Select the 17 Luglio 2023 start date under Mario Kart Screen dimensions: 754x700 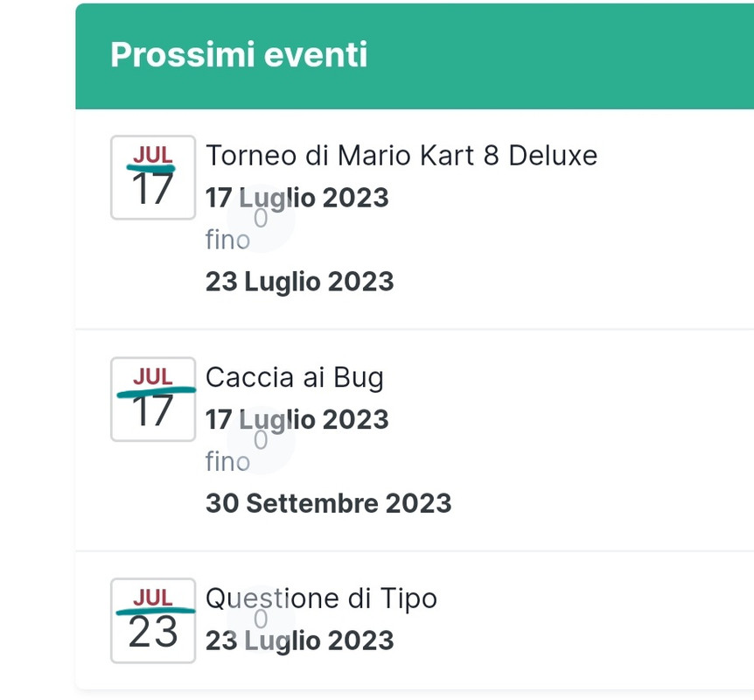297,199
